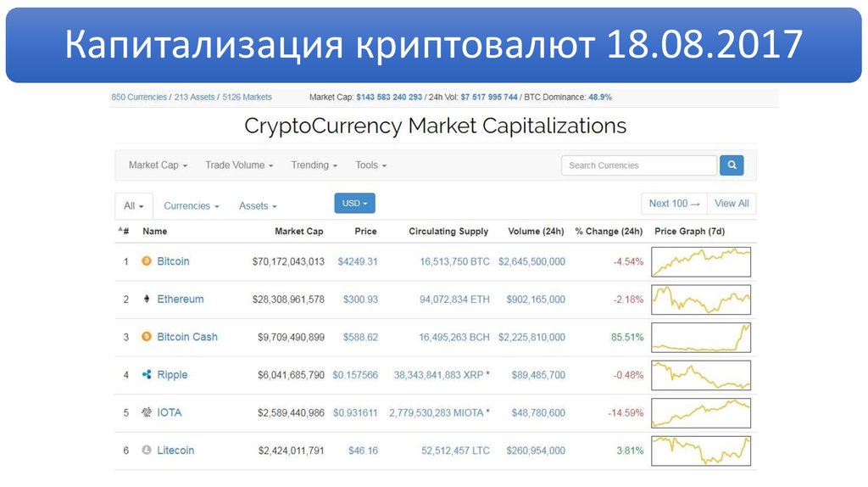Click the View All button
The image size is (868, 487).
(732, 204)
